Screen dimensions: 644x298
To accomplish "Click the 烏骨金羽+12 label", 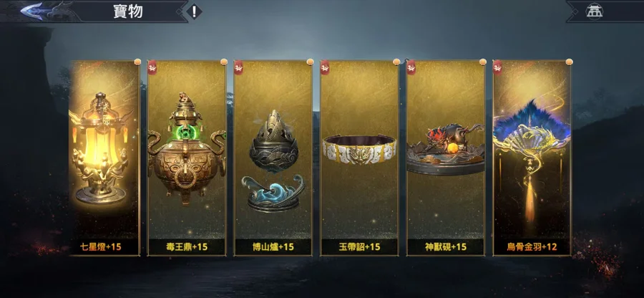I will (x=532, y=247).
